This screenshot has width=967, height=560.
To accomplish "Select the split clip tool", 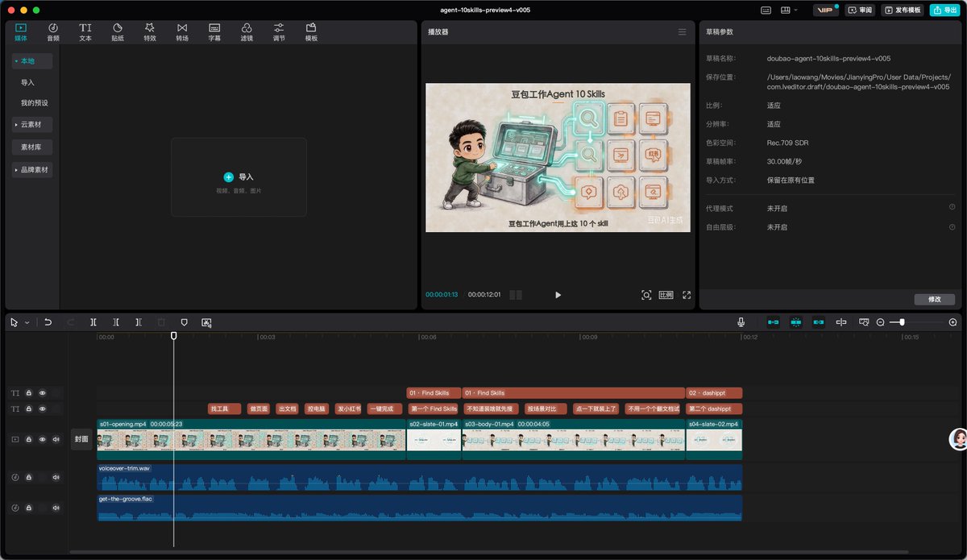I will tap(93, 322).
